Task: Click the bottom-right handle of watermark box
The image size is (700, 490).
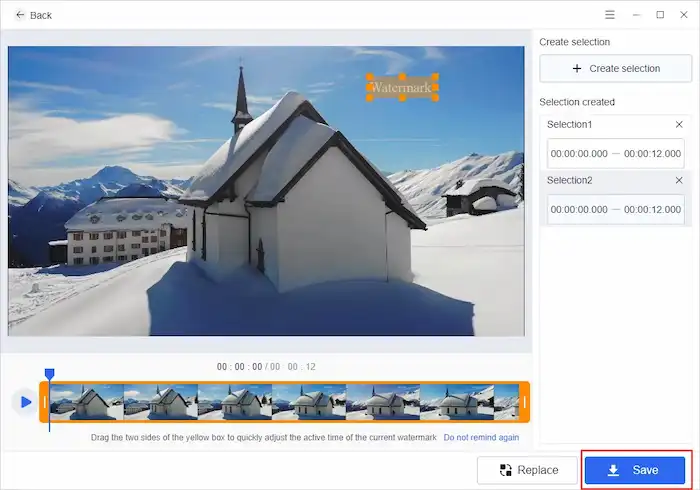Action: [436, 98]
